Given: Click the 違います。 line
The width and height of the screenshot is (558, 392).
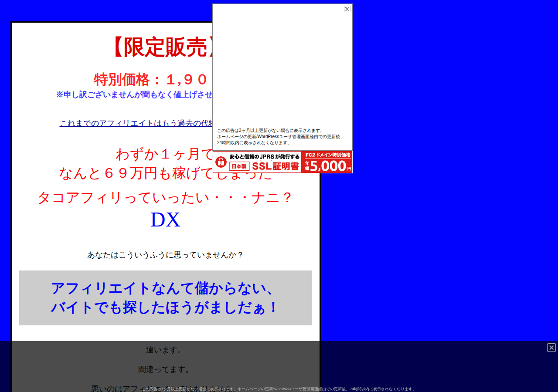Looking at the screenshot, I should (165, 350).
